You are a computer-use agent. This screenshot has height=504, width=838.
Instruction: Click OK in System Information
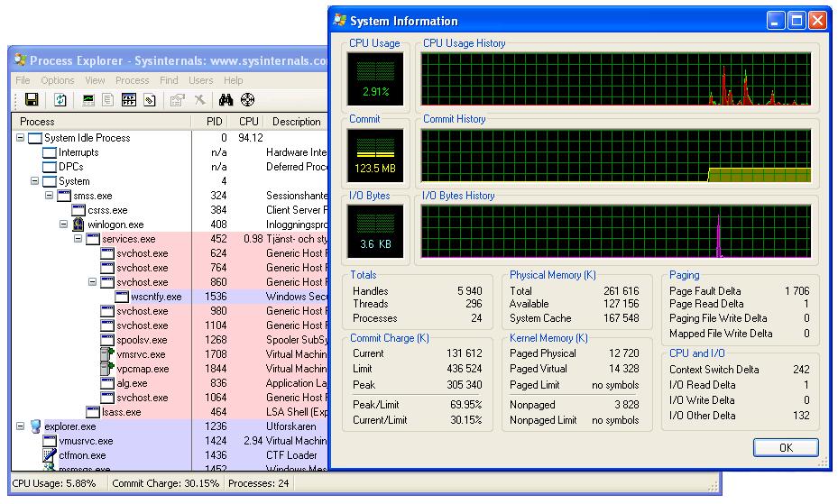[x=786, y=447]
